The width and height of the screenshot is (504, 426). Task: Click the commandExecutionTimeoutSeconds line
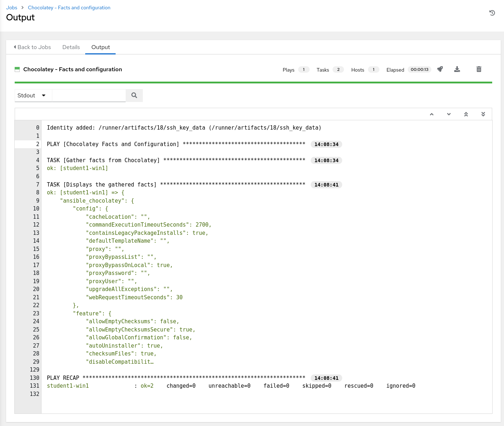click(x=149, y=224)
